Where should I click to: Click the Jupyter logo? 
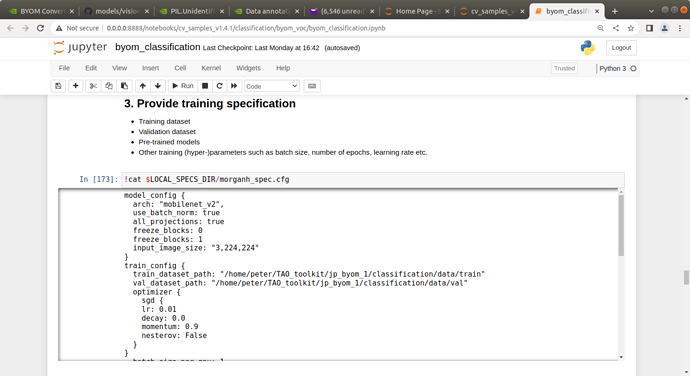point(80,48)
